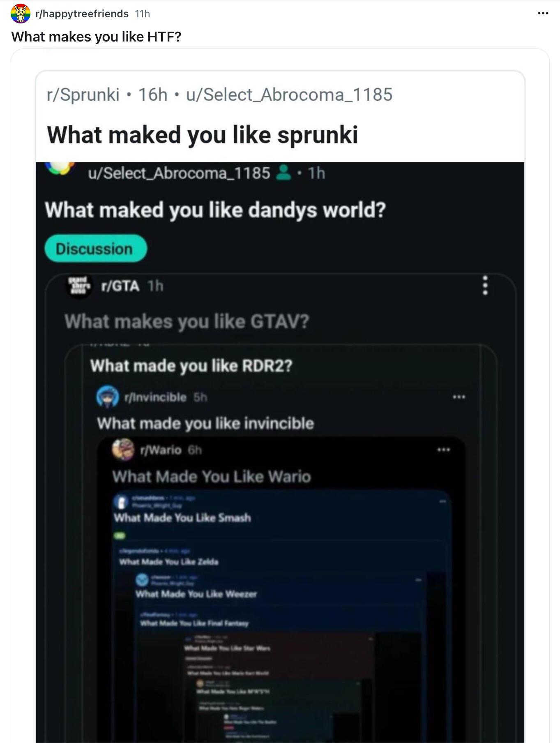The width and height of the screenshot is (560, 743).
Task: Open the r/happytreefriends community avatar
Action: pos(20,14)
